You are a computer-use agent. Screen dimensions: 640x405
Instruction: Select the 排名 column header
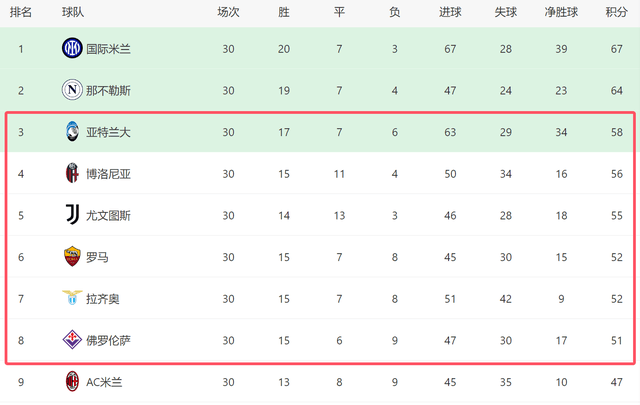click(x=21, y=12)
